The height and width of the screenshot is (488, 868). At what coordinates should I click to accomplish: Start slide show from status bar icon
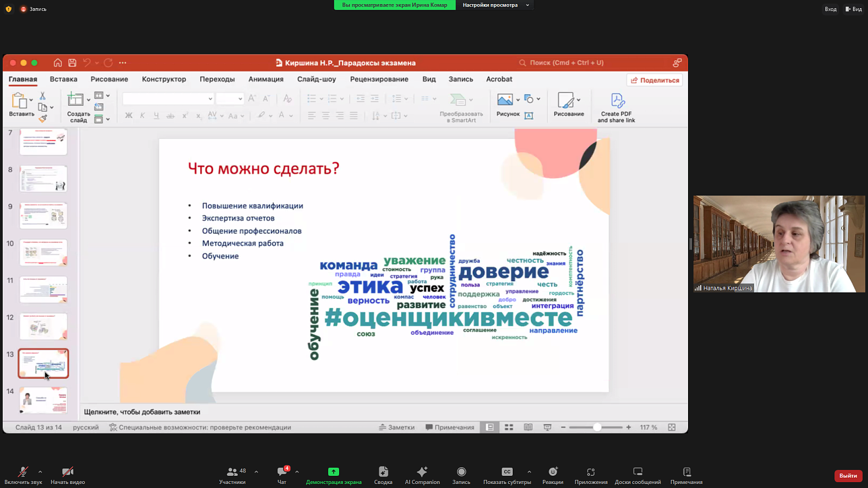(547, 427)
